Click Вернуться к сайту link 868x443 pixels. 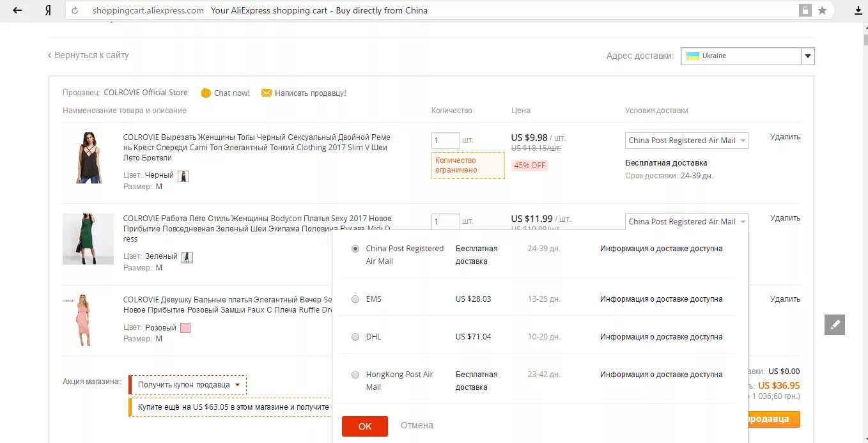[88, 55]
